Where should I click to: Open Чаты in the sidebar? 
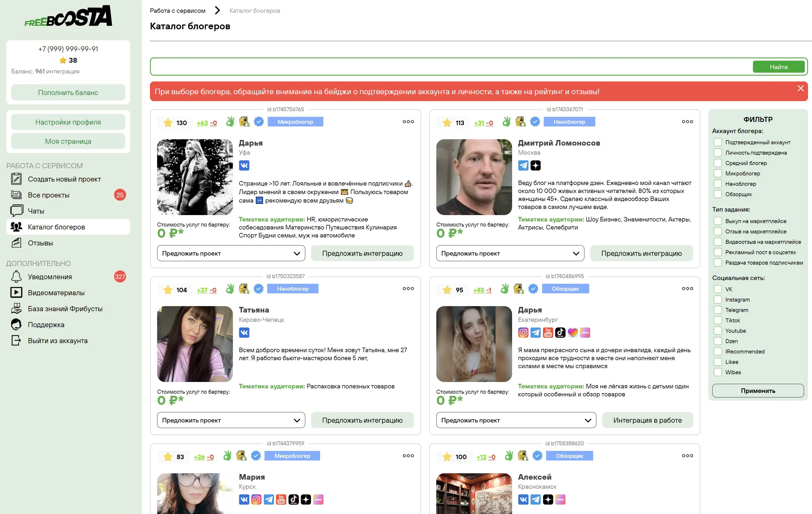[x=36, y=211]
